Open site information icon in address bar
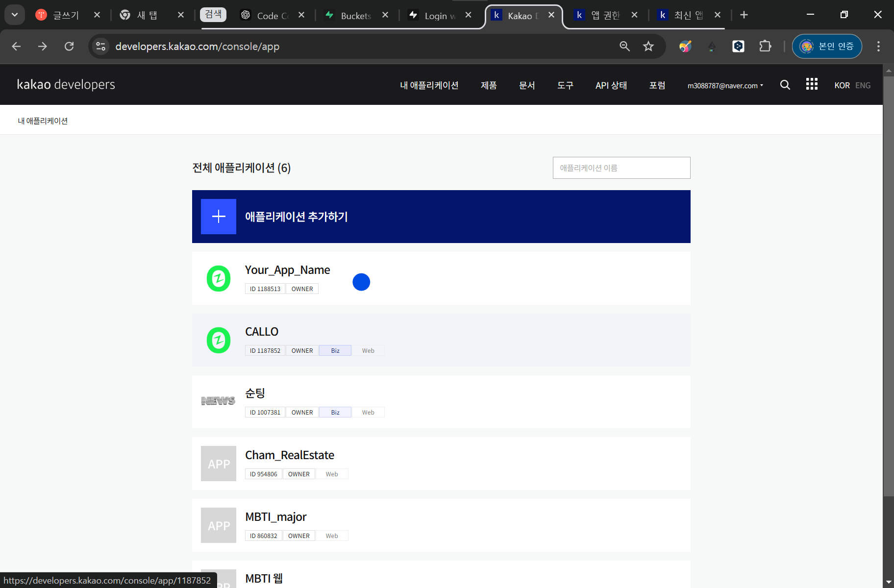Screen dimensions: 894x588 (100, 46)
